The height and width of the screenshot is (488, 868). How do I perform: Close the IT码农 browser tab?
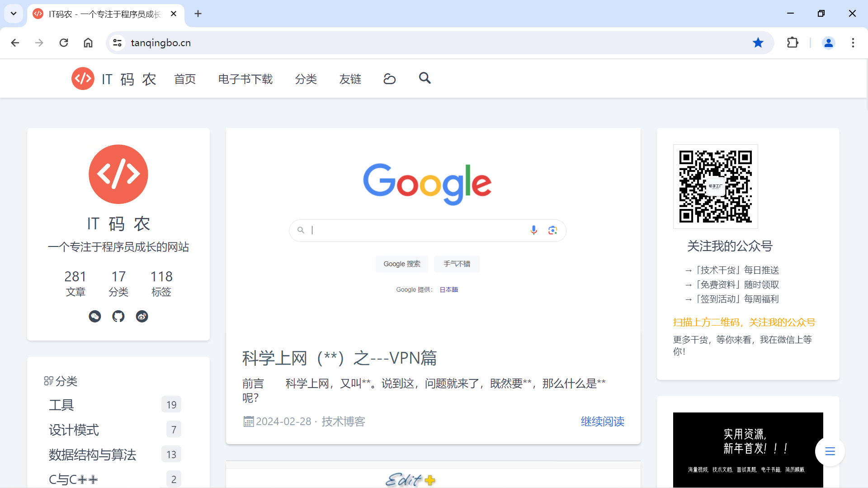[x=174, y=14]
